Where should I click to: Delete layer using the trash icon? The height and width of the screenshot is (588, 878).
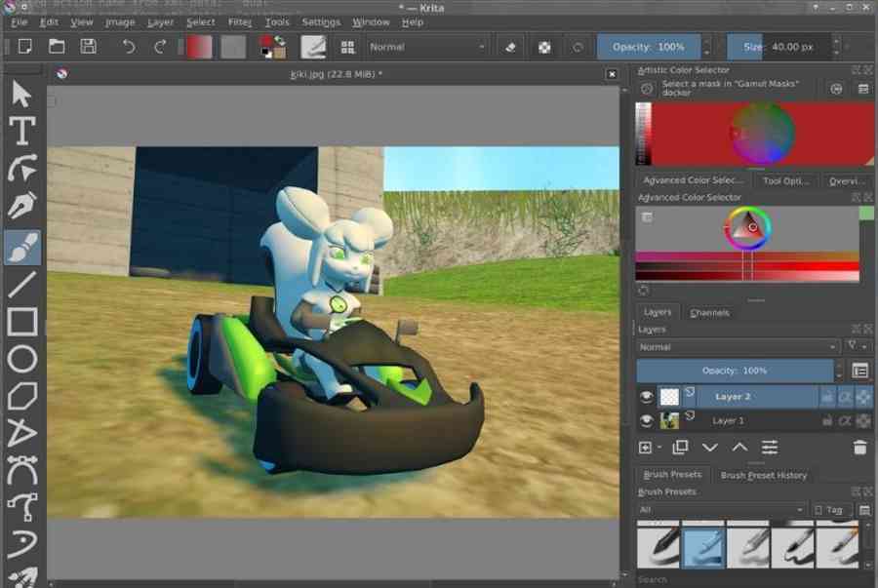859,448
